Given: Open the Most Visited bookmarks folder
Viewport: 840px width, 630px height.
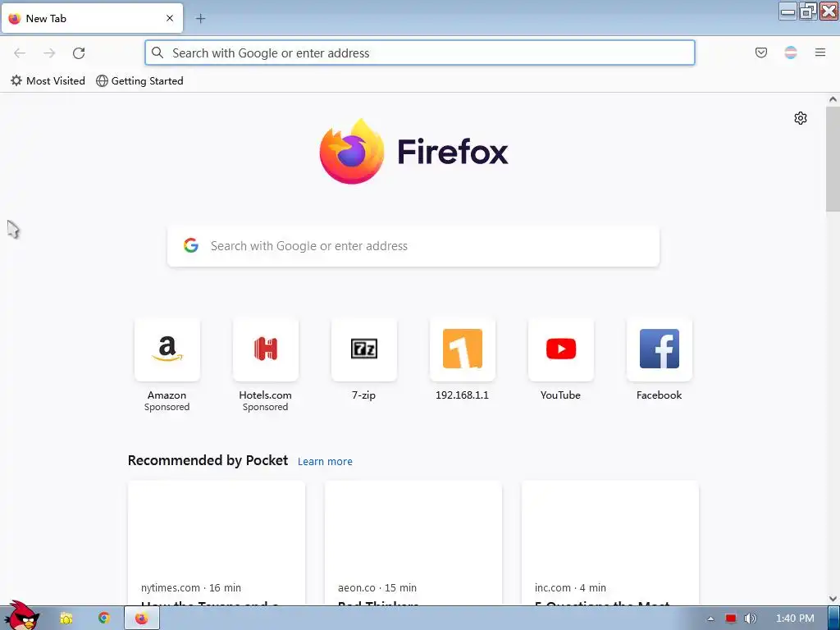Looking at the screenshot, I should [48, 81].
